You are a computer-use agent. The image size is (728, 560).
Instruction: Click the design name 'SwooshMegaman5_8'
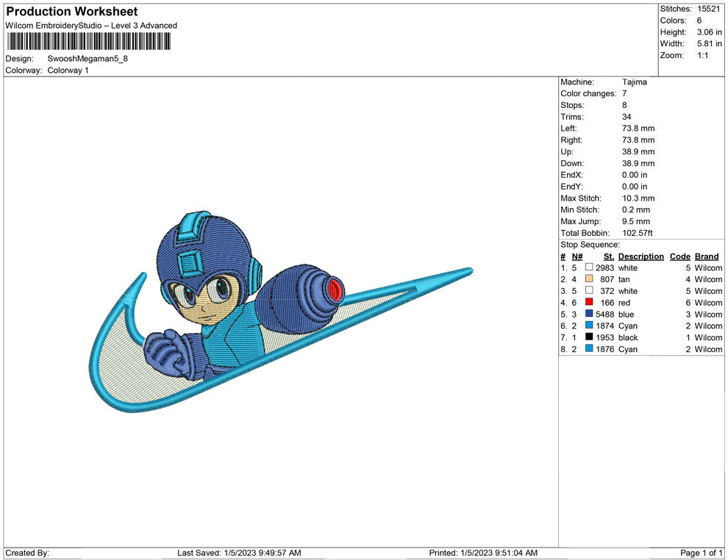[88, 59]
